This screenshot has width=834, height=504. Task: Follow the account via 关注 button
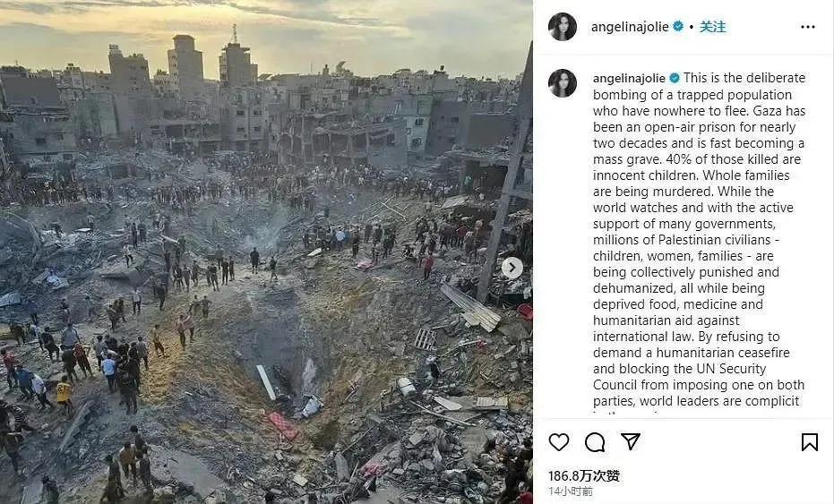[713, 27]
